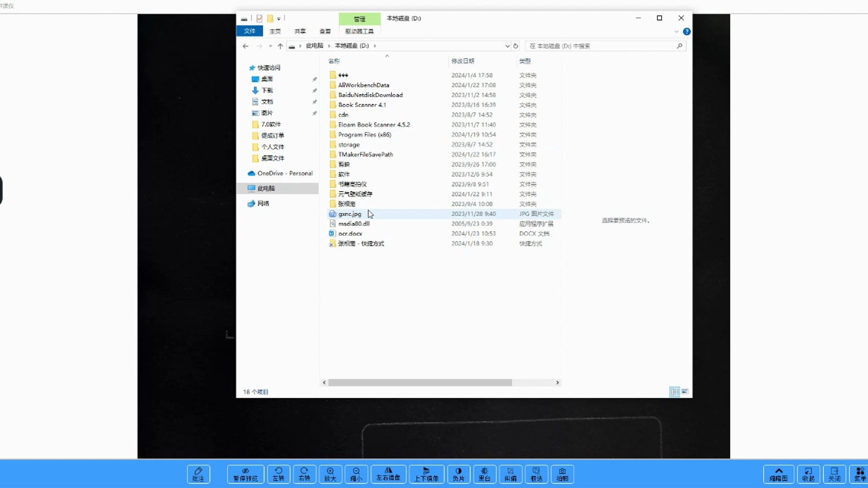
Task: Select the 主页 ribbon tab
Action: 275,31
